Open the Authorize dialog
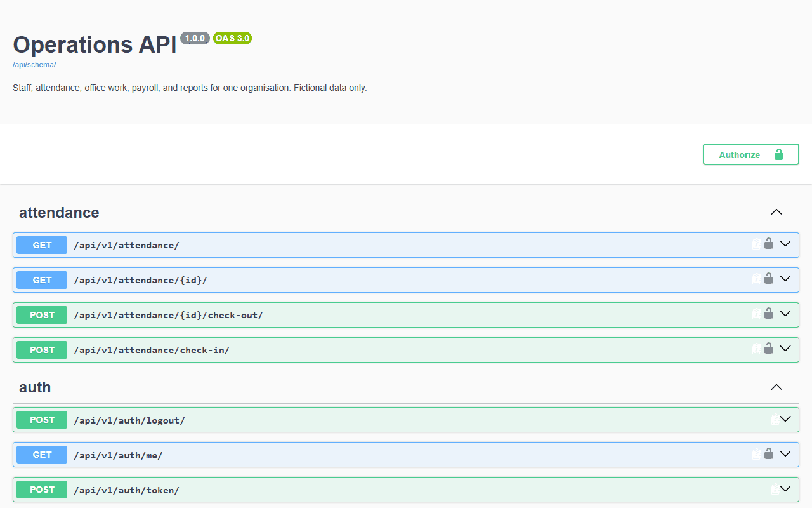Image resolution: width=812 pixels, height=508 pixels. click(751, 154)
